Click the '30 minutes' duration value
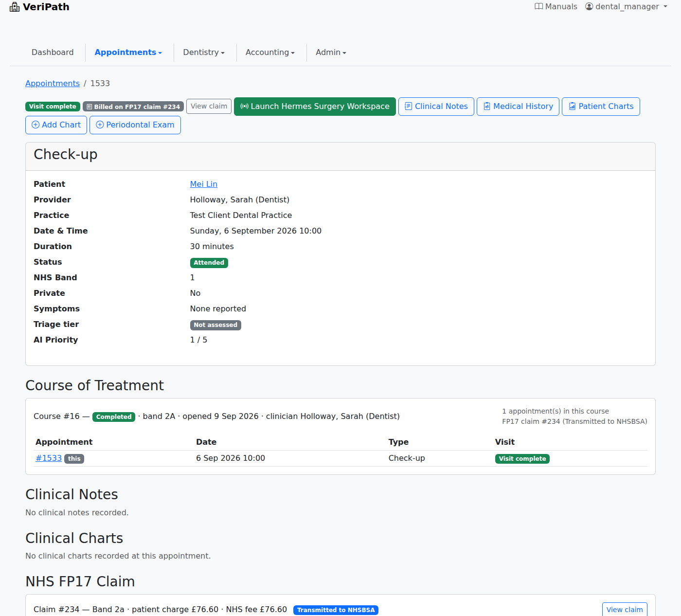681x616 pixels. click(212, 246)
